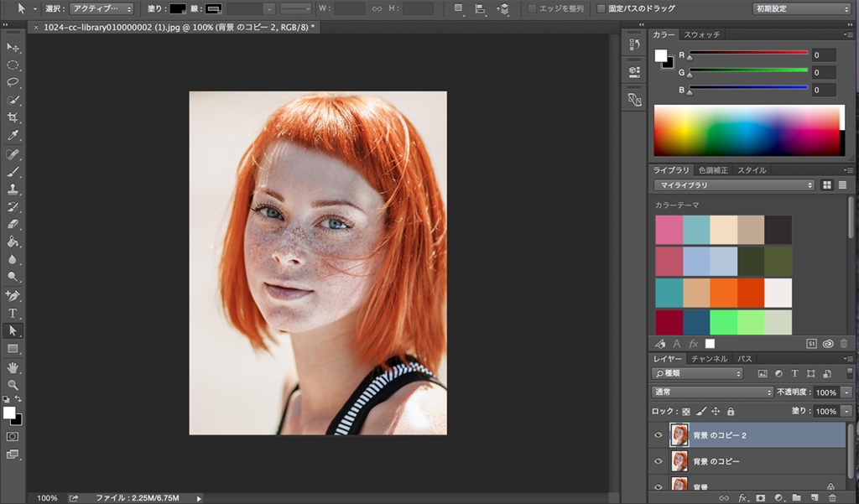Filter layers by type layers

point(794,373)
